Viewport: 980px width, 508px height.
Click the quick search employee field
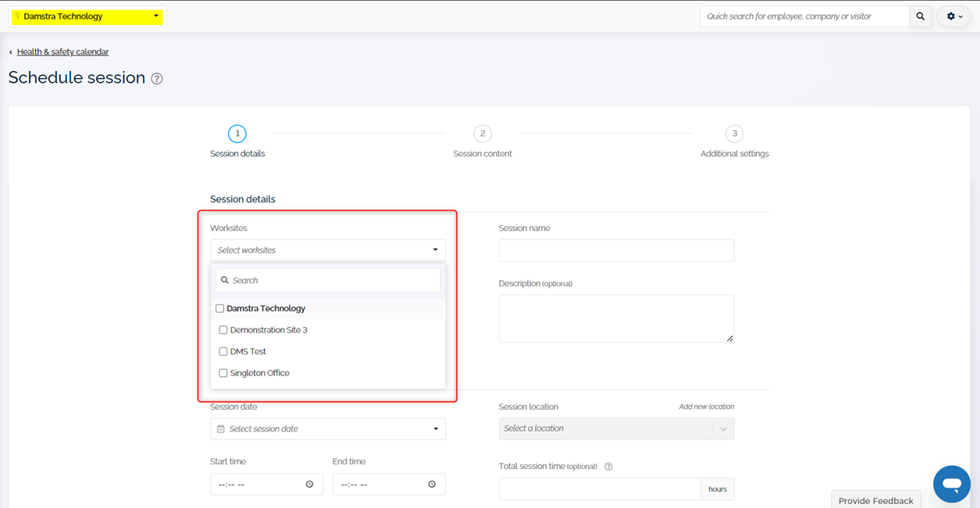coord(805,16)
